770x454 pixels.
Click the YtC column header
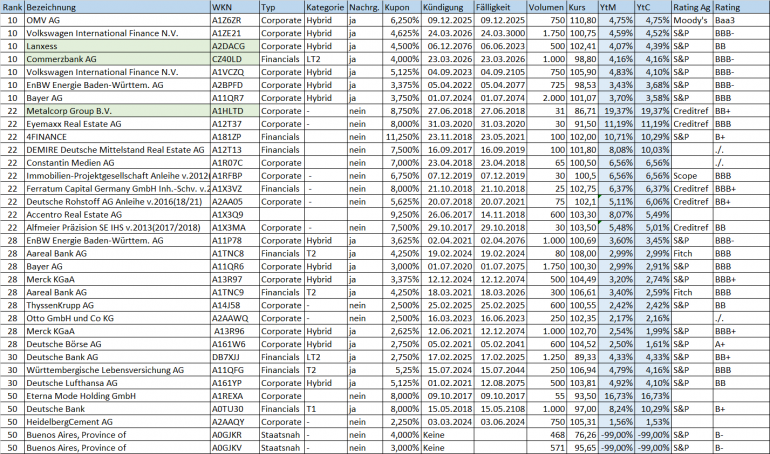(x=653, y=7)
